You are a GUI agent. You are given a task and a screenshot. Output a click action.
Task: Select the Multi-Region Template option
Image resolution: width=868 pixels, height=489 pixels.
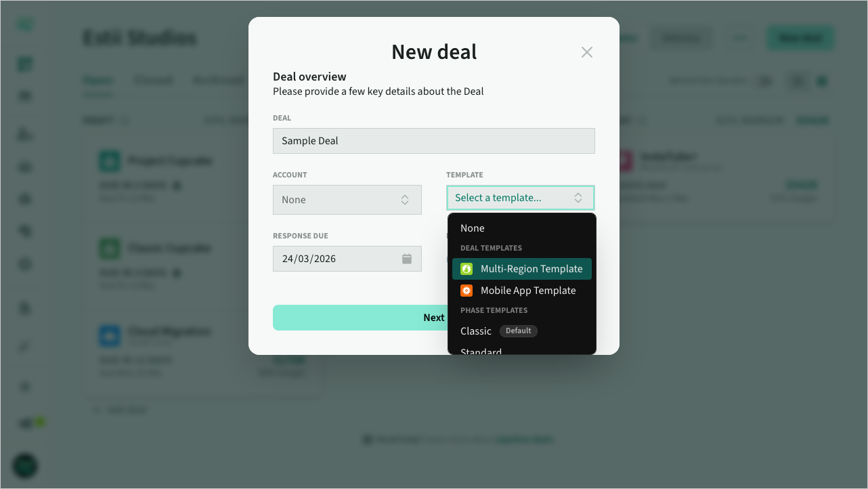click(531, 269)
